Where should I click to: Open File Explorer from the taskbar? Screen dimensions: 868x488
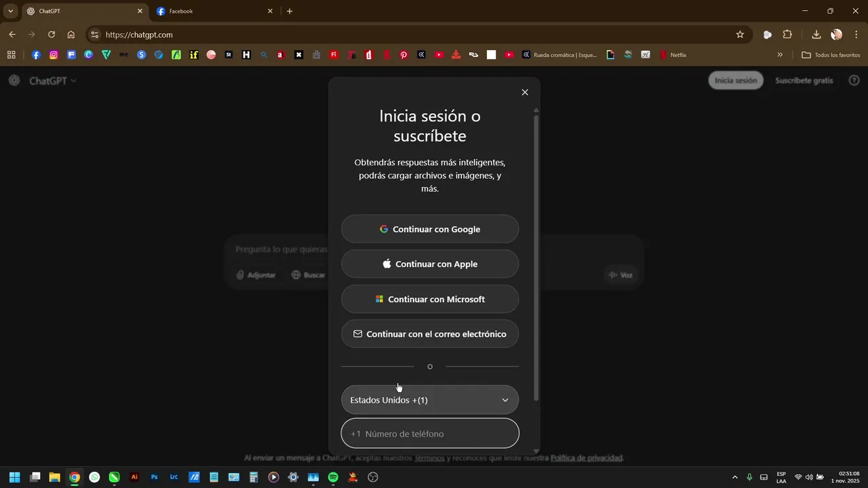tap(54, 477)
